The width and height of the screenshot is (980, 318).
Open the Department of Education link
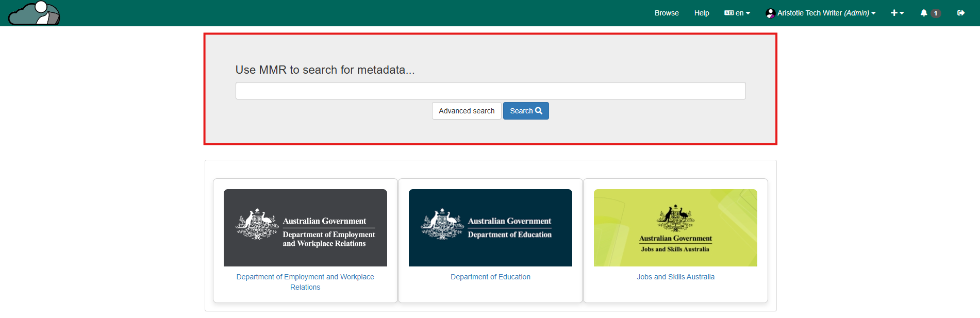pos(490,277)
